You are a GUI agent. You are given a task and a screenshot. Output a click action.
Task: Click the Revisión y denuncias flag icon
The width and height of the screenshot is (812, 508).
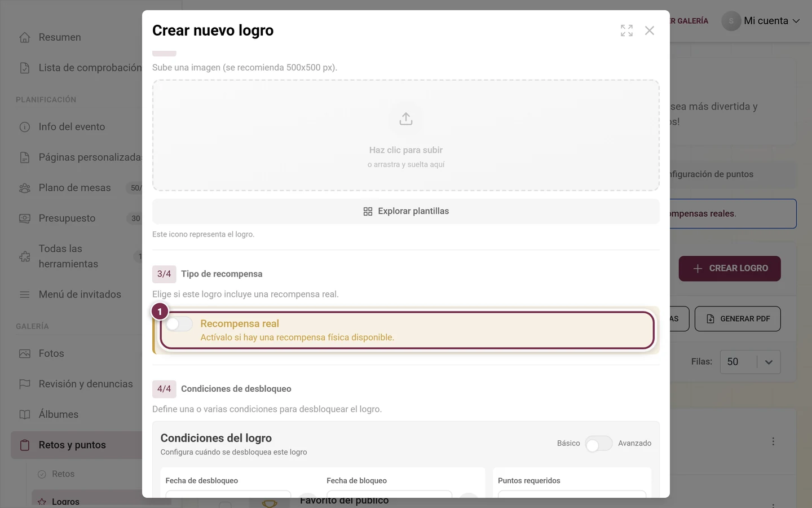tap(25, 384)
